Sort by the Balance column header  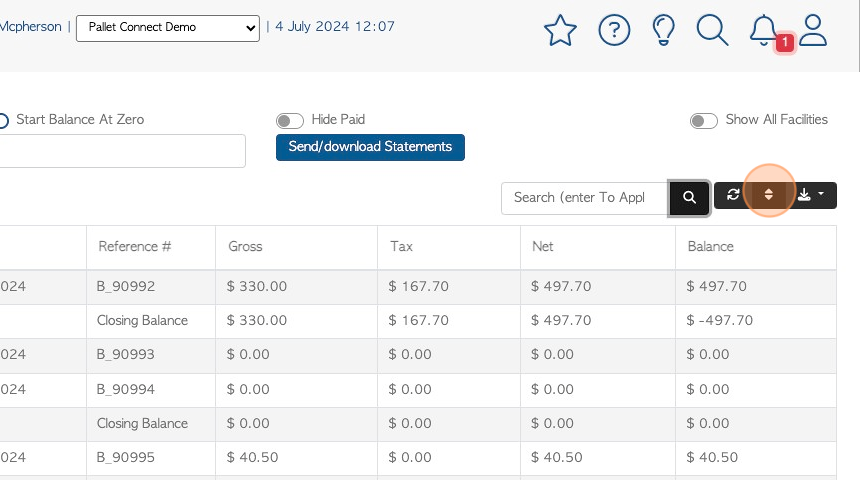pos(710,246)
